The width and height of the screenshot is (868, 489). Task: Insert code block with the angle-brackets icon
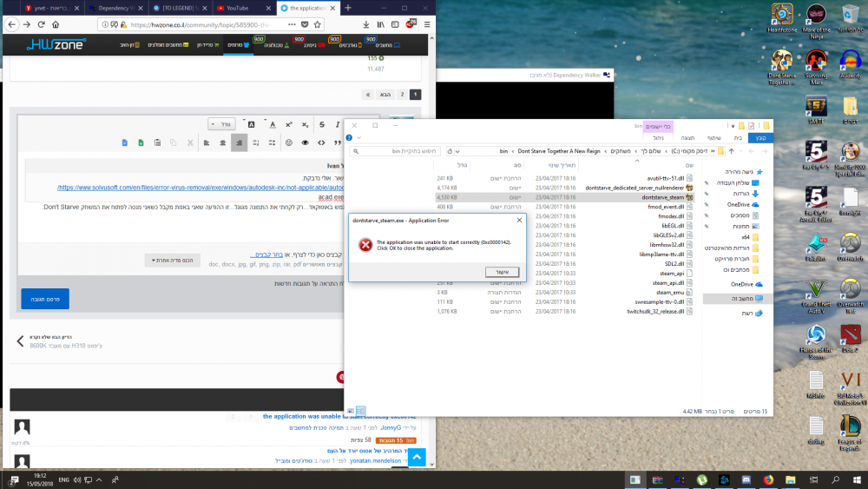tap(321, 143)
